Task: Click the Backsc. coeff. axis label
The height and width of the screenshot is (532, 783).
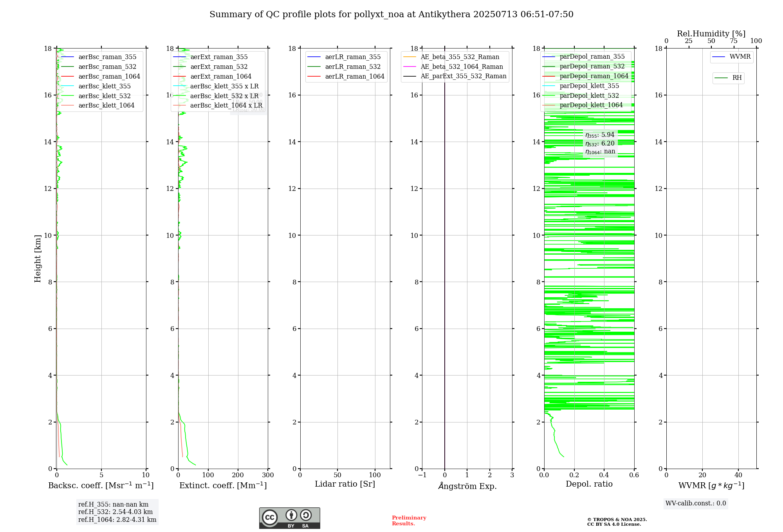Action: click(x=101, y=485)
